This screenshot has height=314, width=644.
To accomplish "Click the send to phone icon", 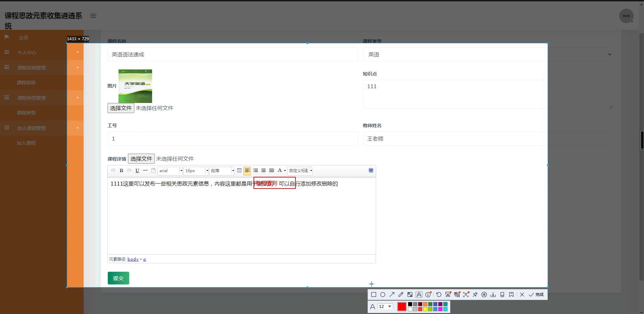I will coord(502,295).
